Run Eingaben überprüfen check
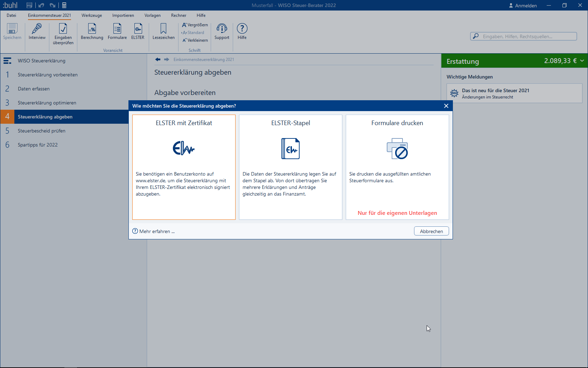588x368 pixels. click(63, 34)
